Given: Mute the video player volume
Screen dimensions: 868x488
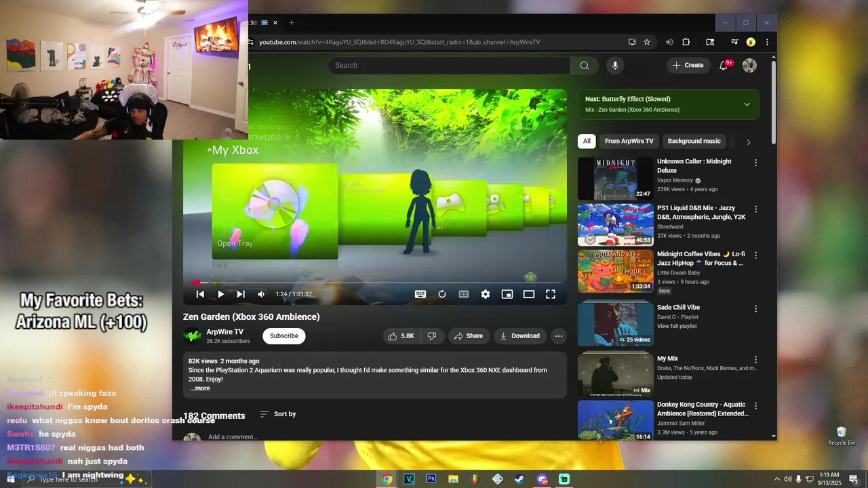Looking at the screenshot, I should point(262,294).
